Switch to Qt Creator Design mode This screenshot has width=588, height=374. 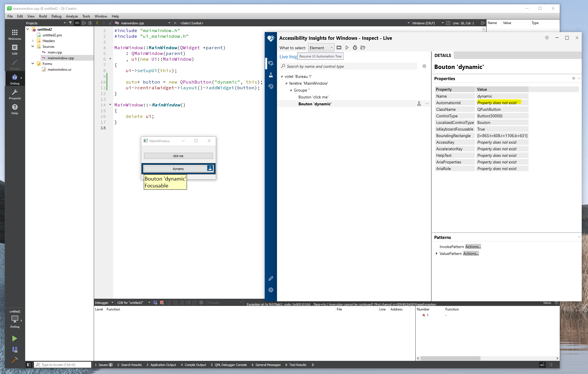15,64
